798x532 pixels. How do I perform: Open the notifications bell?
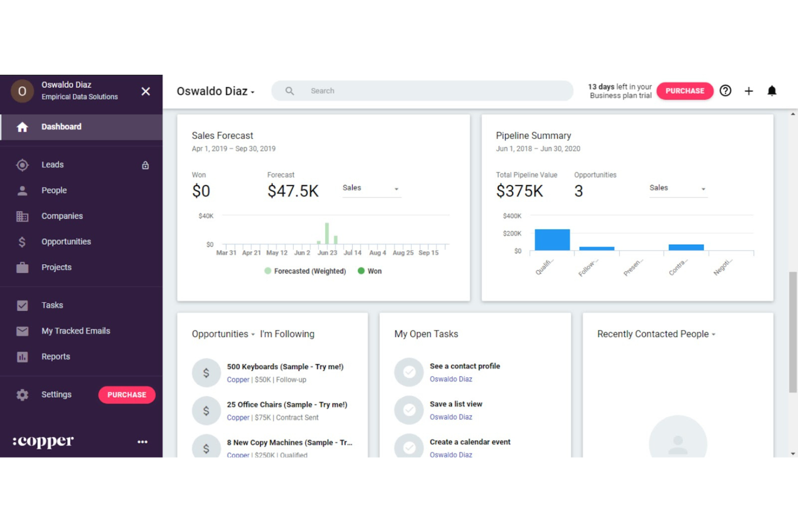(x=772, y=91)
